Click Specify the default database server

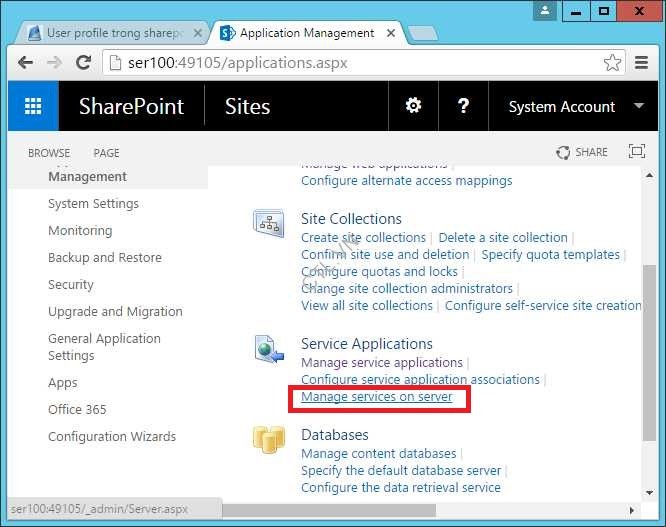tap(401, 471)
